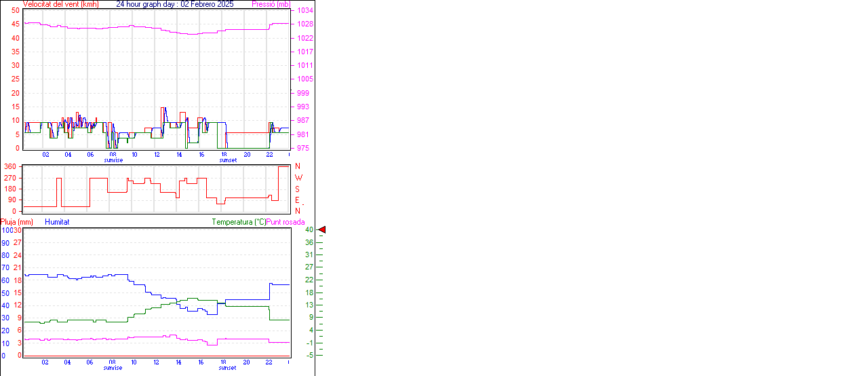Click the 975 pressure axis value
Image resolution: width=868 pixels, height=376 pixels.
click(302, 148)
